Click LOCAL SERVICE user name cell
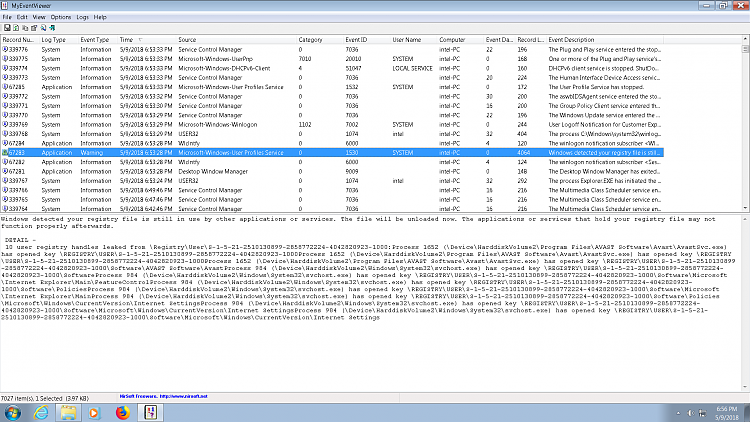 414,68
